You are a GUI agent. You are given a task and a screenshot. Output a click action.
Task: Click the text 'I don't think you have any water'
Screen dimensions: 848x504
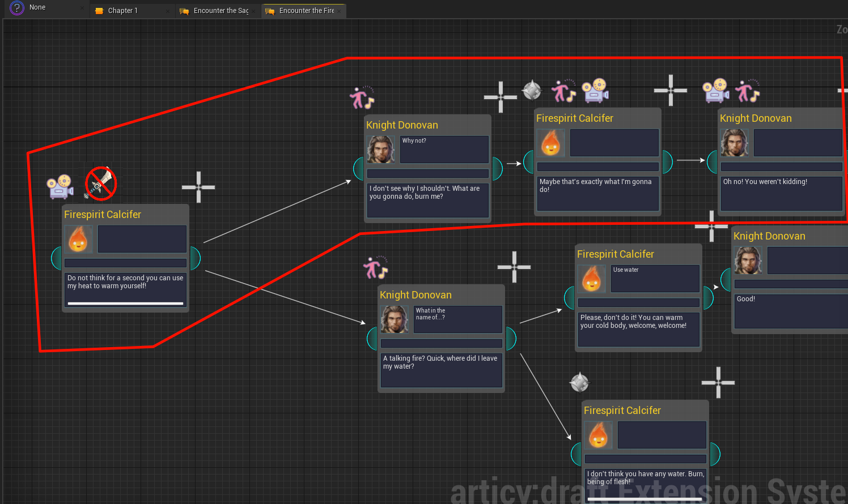637,474
